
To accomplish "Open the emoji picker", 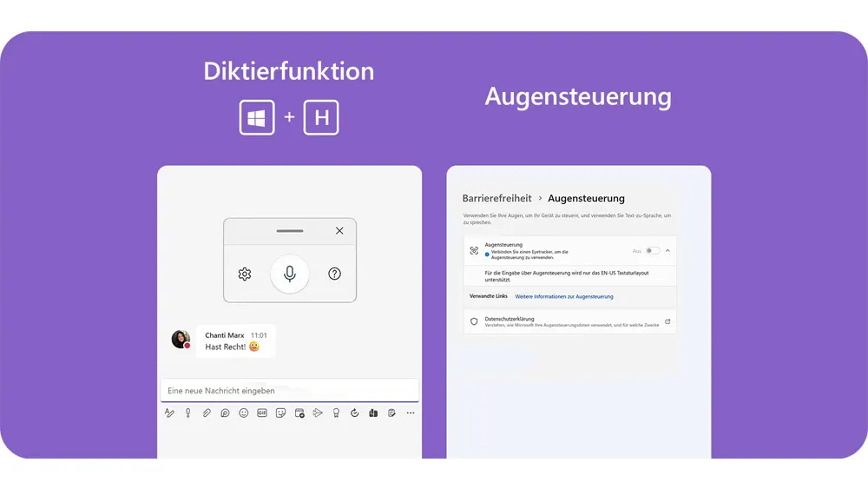I will [x=244, y=413].
